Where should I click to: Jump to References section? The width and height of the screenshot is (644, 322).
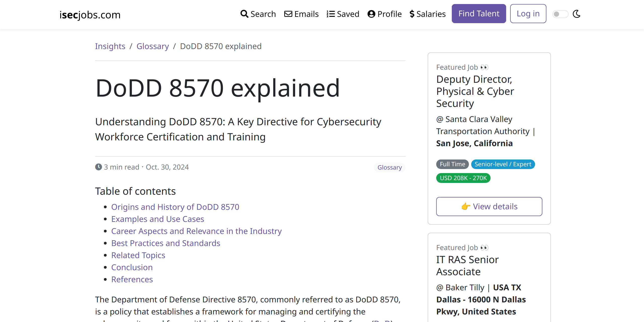pyautogui.click(x=132, y=279)
